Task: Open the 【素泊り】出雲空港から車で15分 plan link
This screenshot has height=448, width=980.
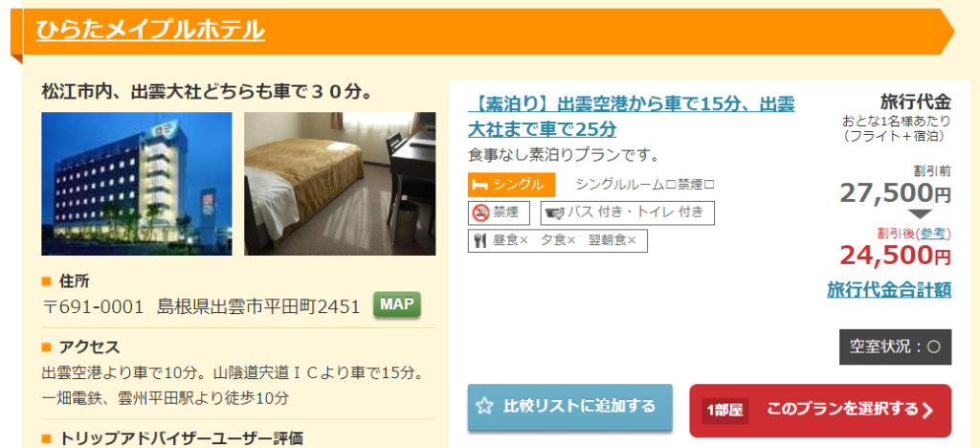Action: [x=632, y=116]
